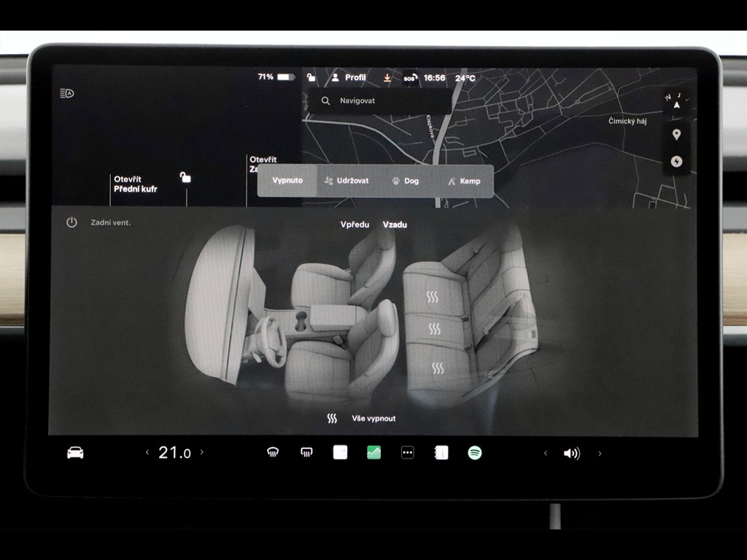Tap the car controls icon
747x560 pixels.
[x=75, y=452]
